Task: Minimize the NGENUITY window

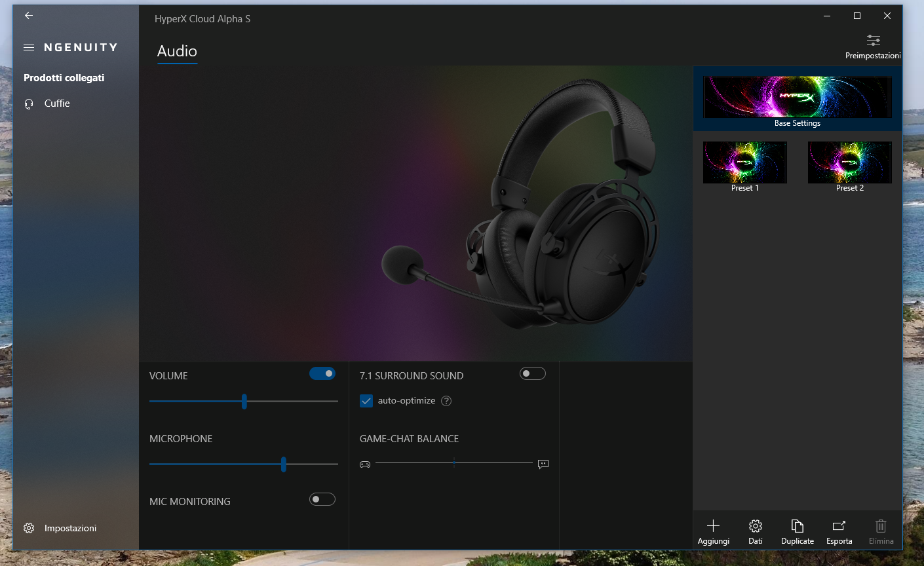Action: pyautogui.click(x=827, y=16)
